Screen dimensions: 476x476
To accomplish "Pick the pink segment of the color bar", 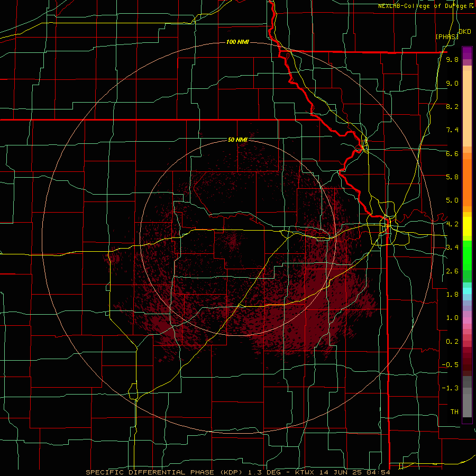I will [x=467, y=321].
